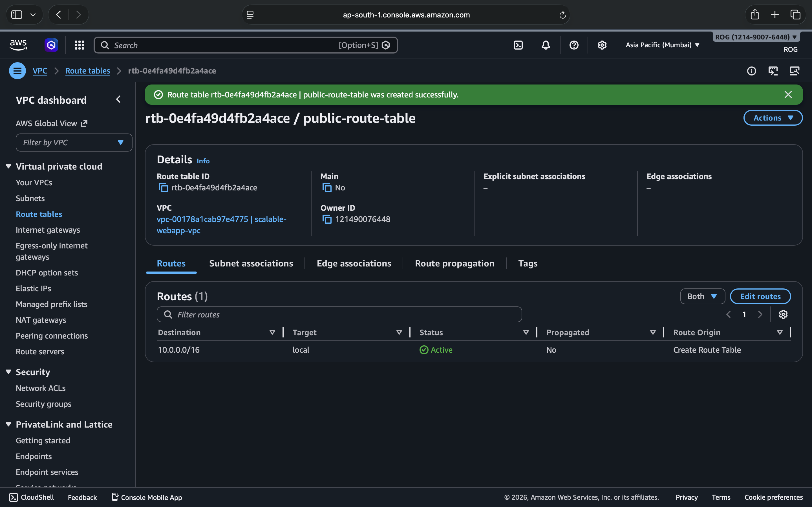Open AWS console settings gear
The height and width of the screenshot is (507, 812).
(602, 45)
